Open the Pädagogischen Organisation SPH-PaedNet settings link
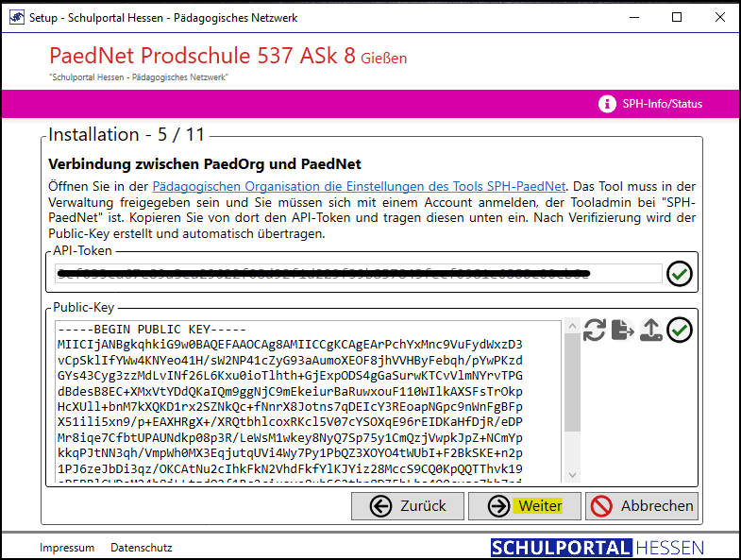 pyautogui.click(x=359, y=186)
